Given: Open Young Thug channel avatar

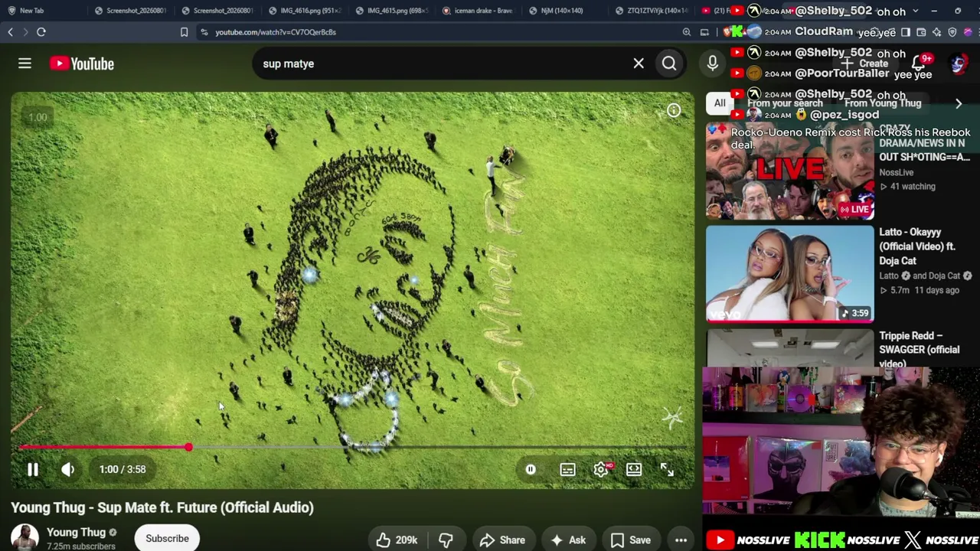Looking at the screenshot, I should pos(24,538).
